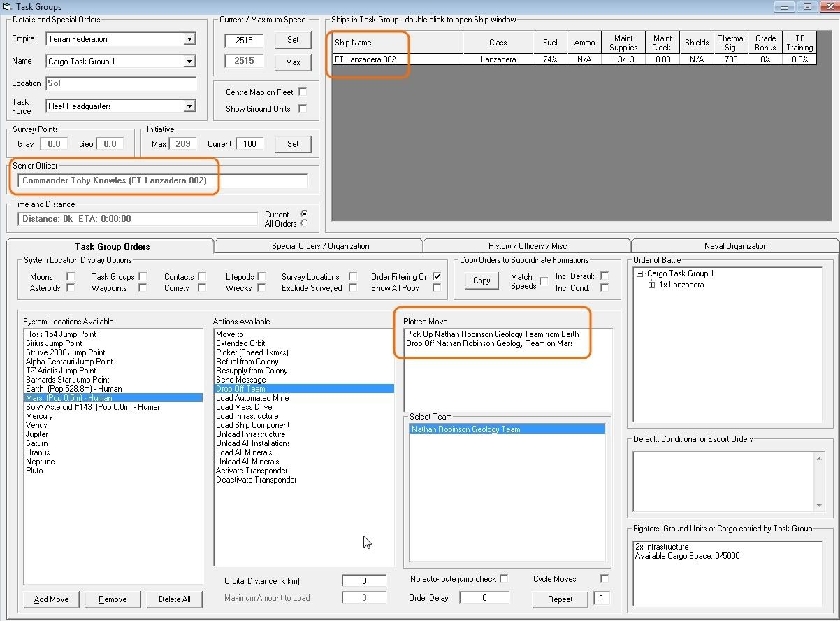
Task: Toggle the Task Groups display checkbox
Action: point(143,276)
